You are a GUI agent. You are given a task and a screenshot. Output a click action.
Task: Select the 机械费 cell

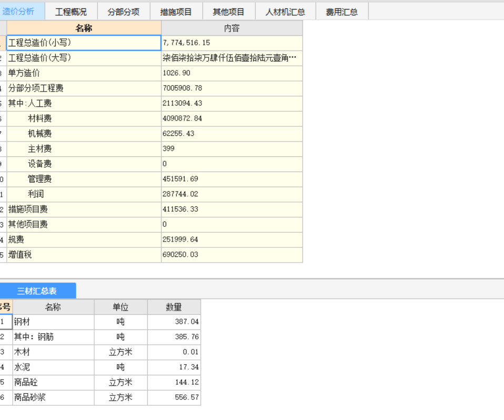point(84,134)
